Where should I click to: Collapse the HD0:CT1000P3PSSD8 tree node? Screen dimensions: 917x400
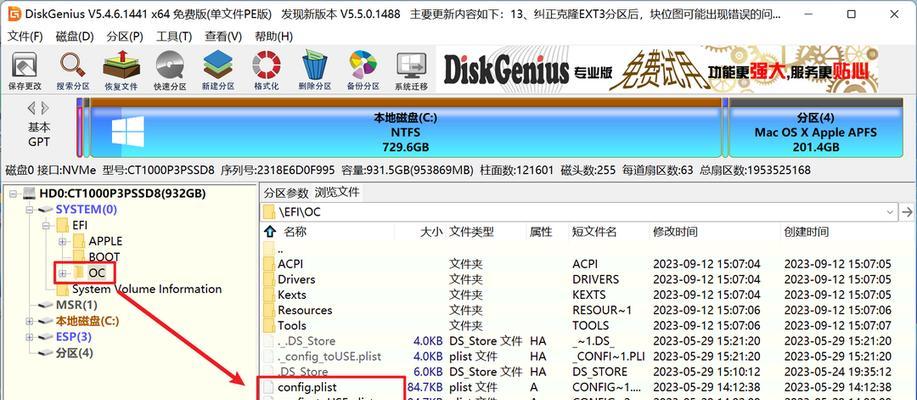click(x=13, y=194)
